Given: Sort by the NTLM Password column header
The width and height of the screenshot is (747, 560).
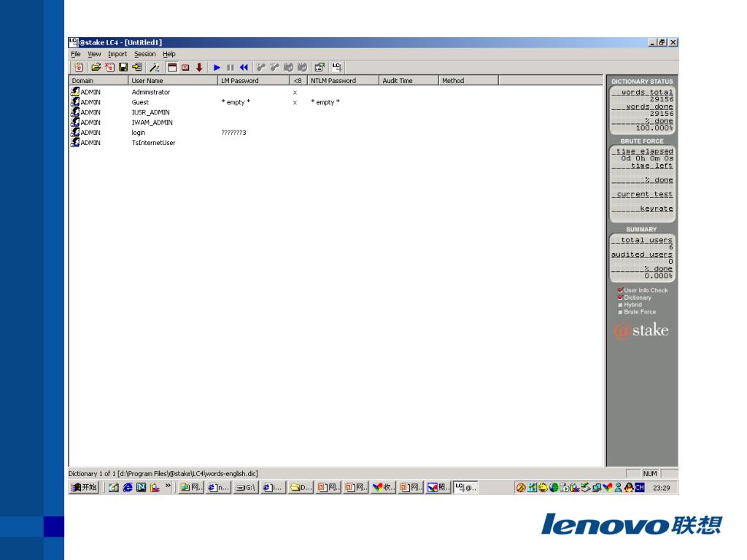Looking at the screenshot, I should pyautogui.click(x=343, y=80).
